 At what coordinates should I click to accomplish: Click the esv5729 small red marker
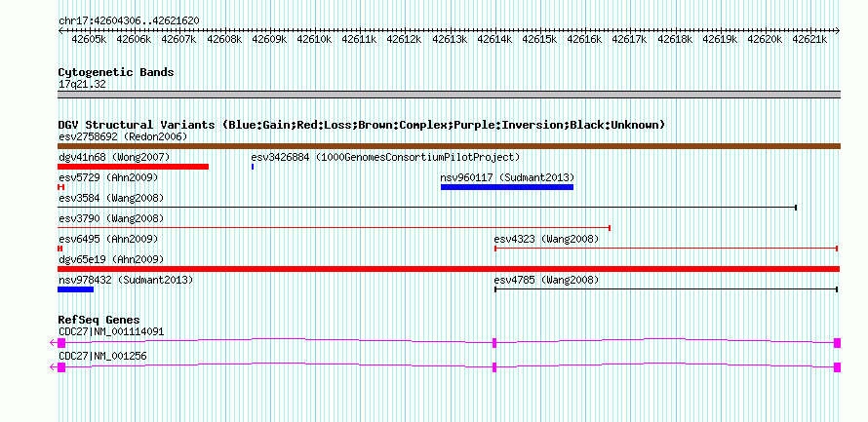pyautogui.click(x=60, y=187)
